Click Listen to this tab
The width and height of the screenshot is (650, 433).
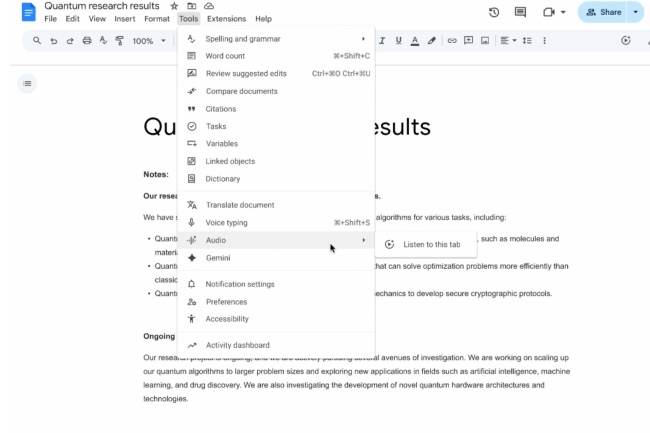pos(426,244)
